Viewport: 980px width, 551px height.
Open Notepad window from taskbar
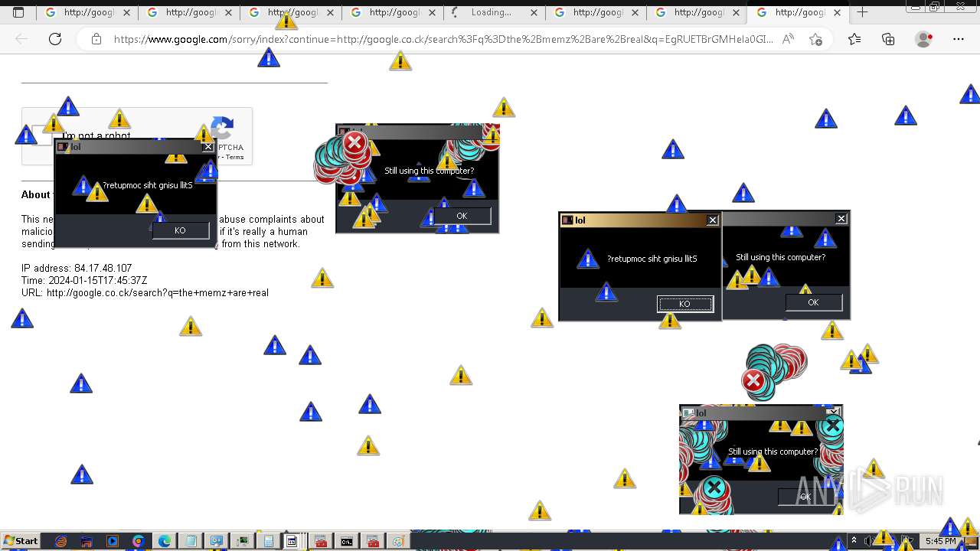(191, 541)
